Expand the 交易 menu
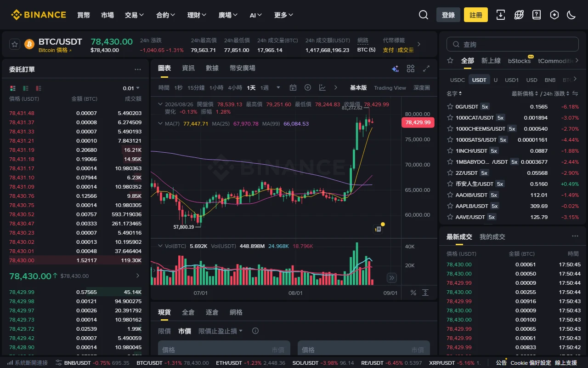This screenshot has height=368, width=588. (134, 15)
